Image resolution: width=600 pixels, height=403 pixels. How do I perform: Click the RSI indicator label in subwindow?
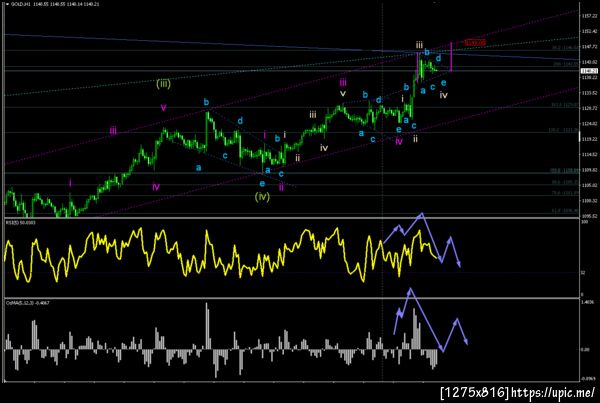tap(21, 222)
